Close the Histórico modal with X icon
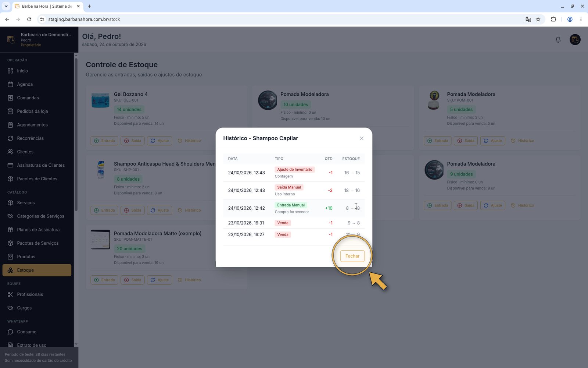 tap(362, 138)
